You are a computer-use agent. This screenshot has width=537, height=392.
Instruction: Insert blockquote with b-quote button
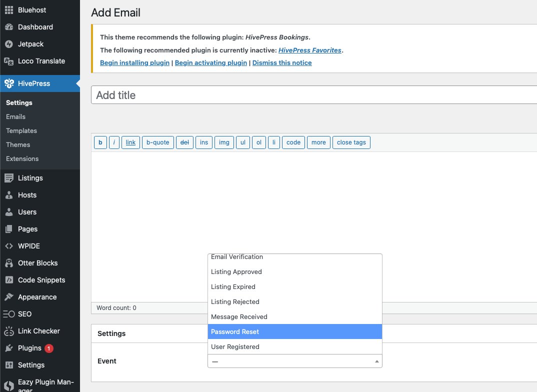[158, 142]
